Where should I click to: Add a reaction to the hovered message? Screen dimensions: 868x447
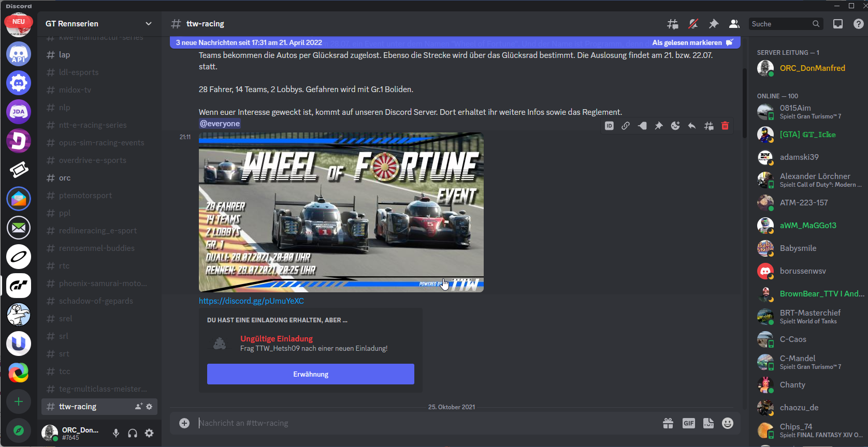coord(675,126)
